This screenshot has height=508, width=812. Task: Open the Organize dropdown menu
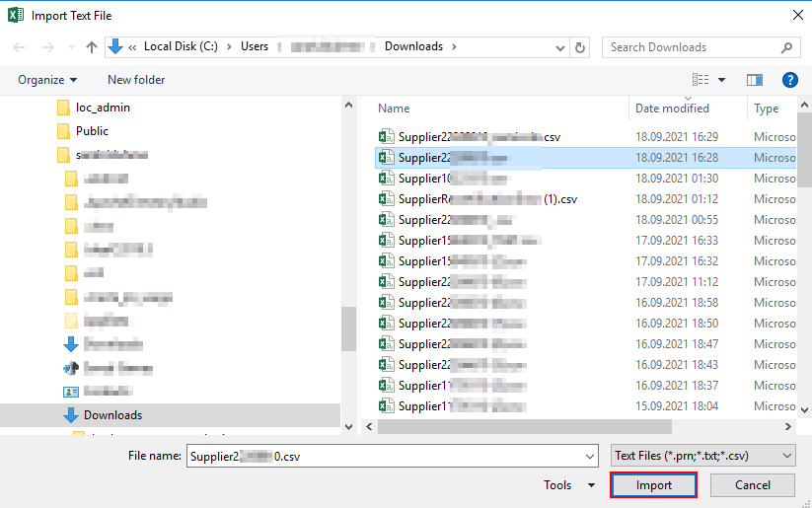[x=47, y=80]
